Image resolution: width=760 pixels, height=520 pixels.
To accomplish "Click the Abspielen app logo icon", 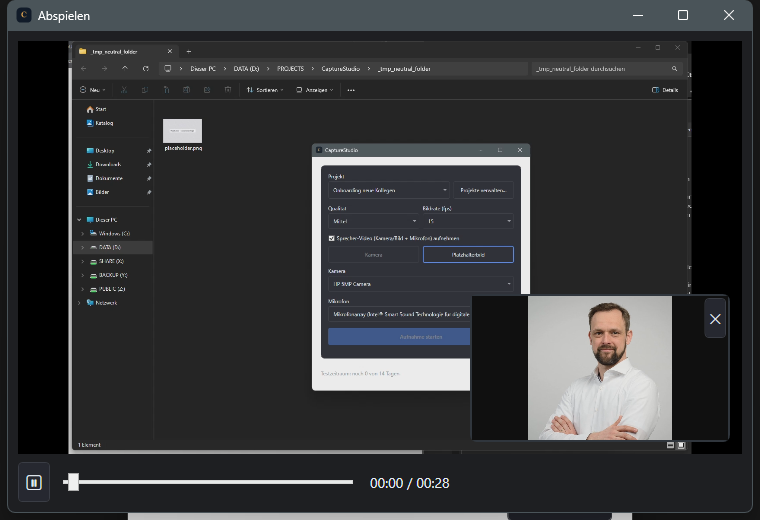I will [x=24, y=16].
